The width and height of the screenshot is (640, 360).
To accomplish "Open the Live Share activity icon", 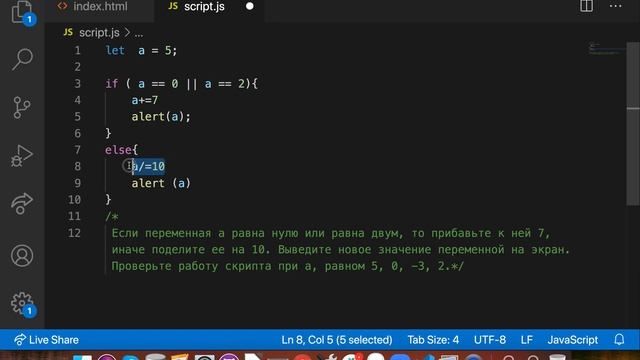I will [x=22, y=204].
